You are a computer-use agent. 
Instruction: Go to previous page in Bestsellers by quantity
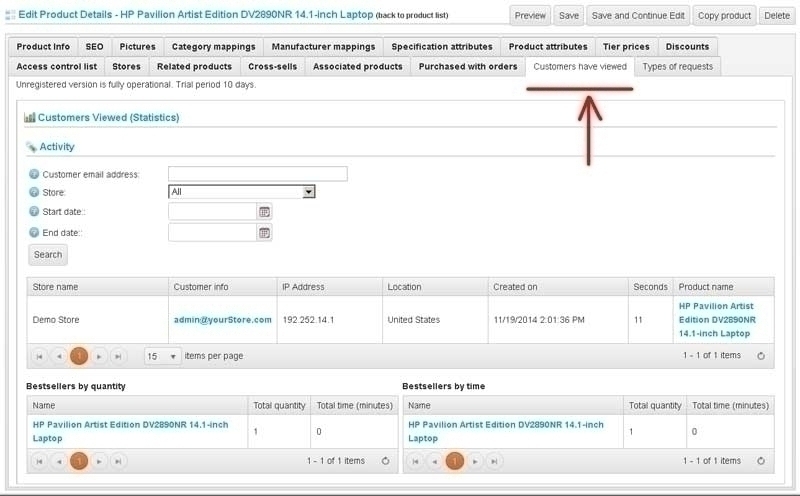click(x=59, y=461)
